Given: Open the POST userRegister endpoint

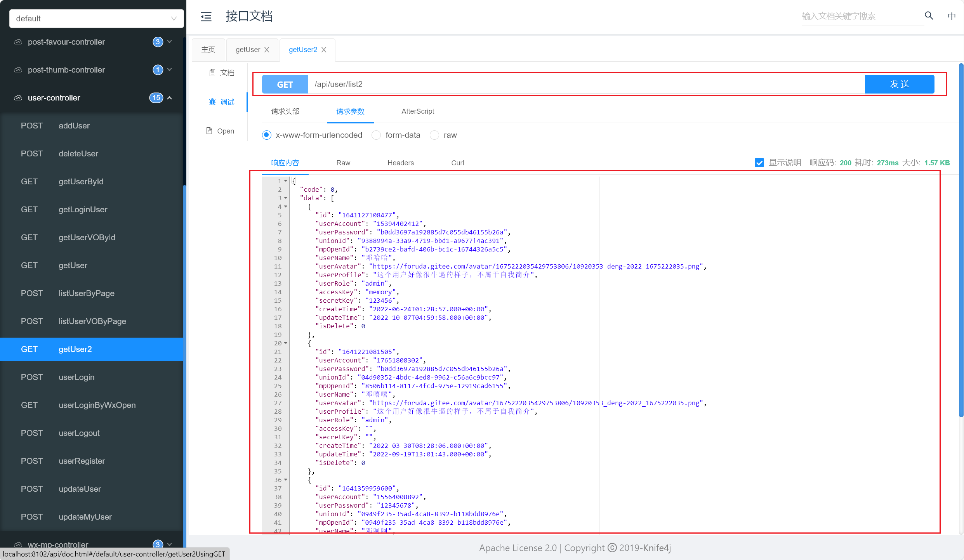Looking at the screenshot, I should click(x=92, y=461).
